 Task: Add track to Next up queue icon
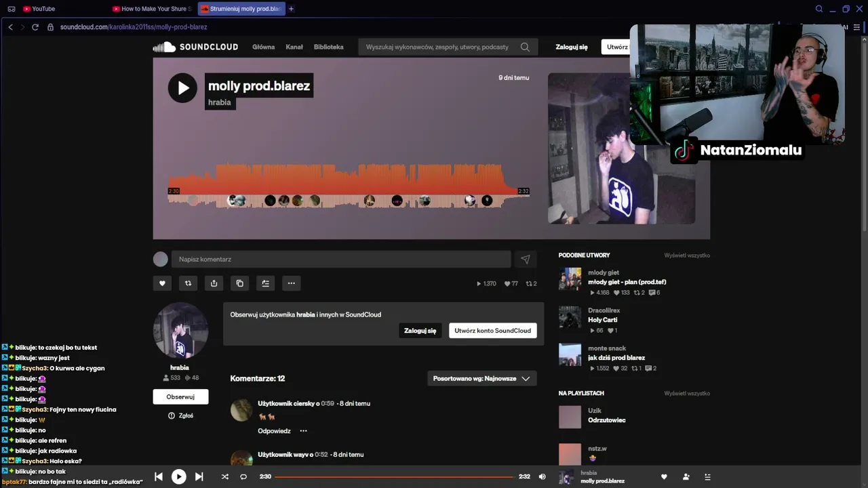click(265, 283)
